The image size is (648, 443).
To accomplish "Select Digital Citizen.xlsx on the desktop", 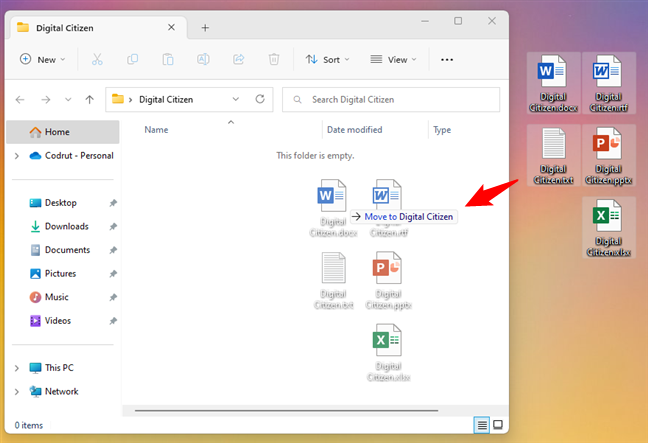I will click(x=608, y=228).
